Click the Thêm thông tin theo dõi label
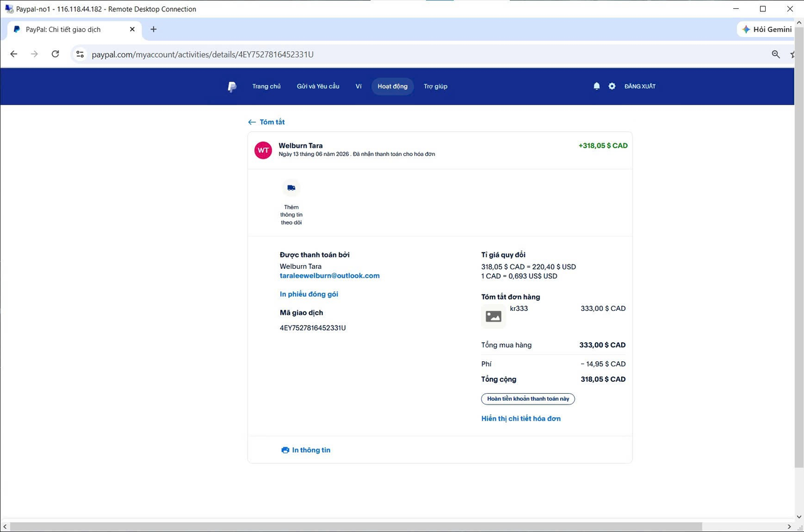The image size is (804, 532). pyautogui.click(x=291, y=215)
